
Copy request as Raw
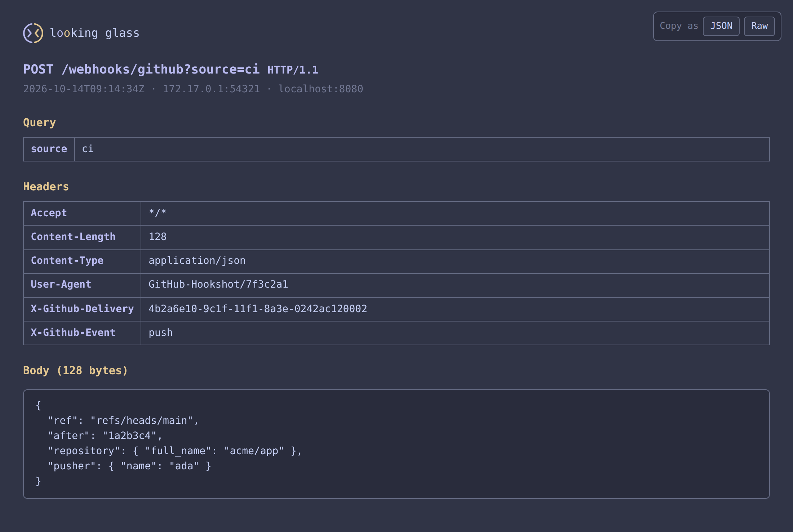click(759, 26)
